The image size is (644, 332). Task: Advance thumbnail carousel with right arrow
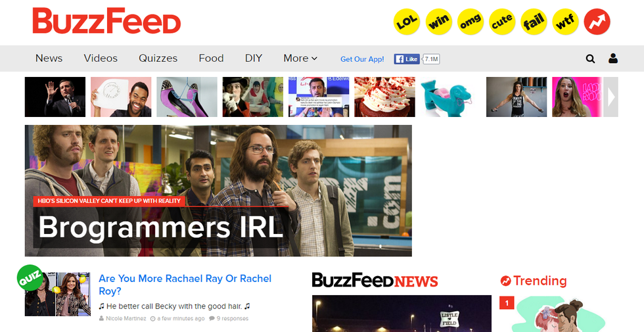[610, 97]
